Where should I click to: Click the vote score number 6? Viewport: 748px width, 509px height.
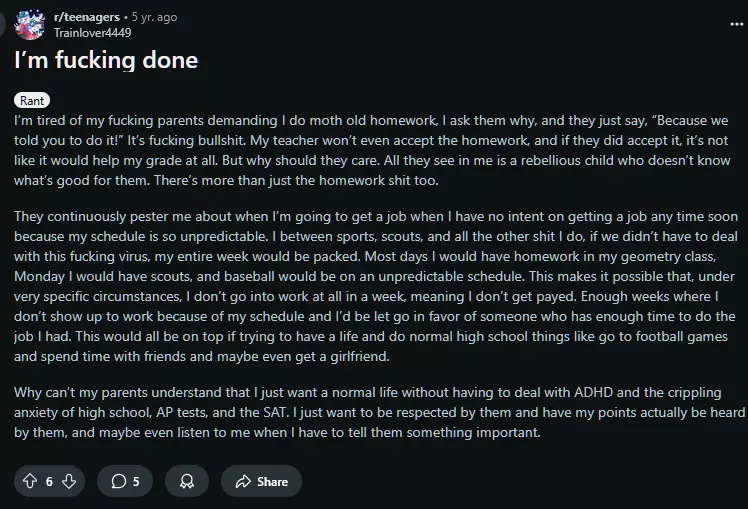pos(49,481)
